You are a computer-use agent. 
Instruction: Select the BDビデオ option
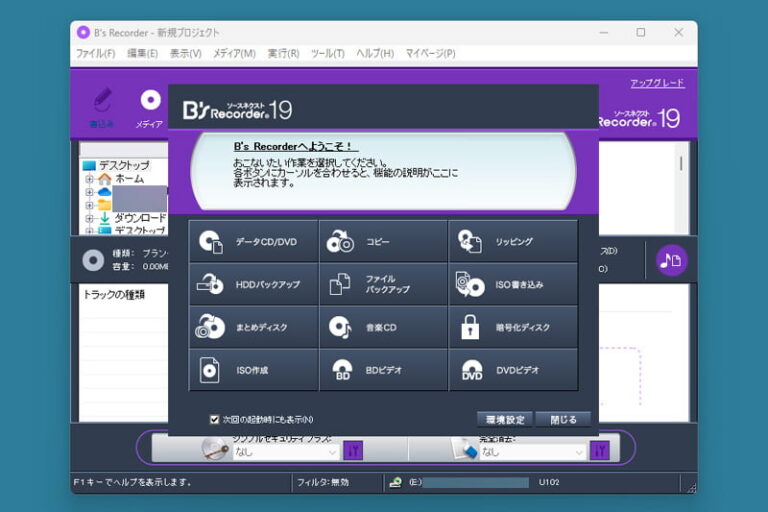(x=383, y=370)
